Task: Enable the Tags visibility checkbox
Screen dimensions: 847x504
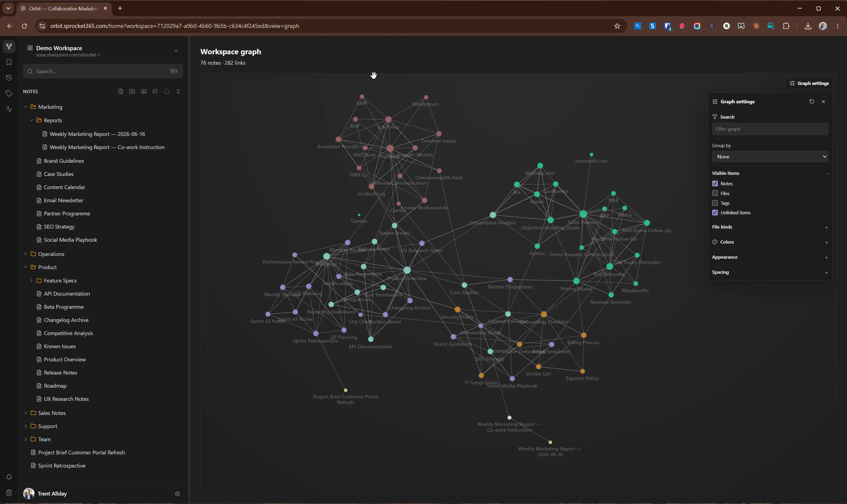Action: 715,203
